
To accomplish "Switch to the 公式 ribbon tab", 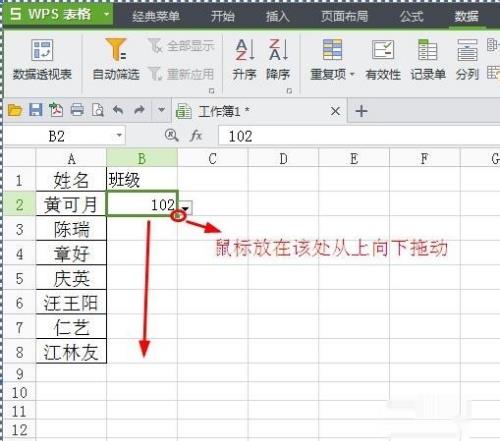I will pos(412,16).
